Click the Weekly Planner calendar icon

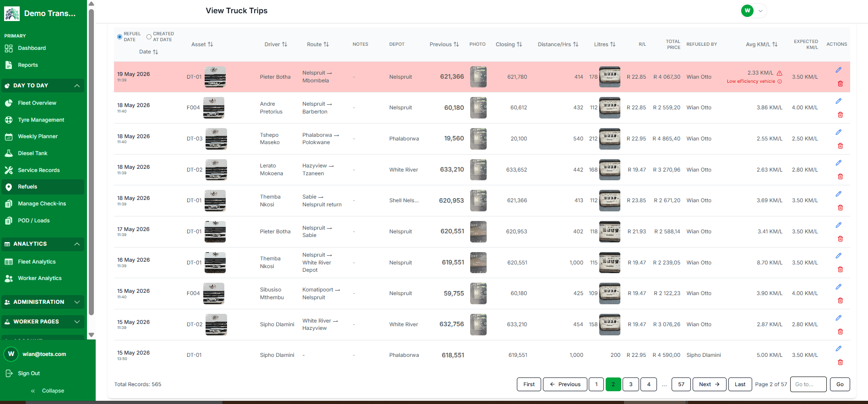tap(9, 136)
